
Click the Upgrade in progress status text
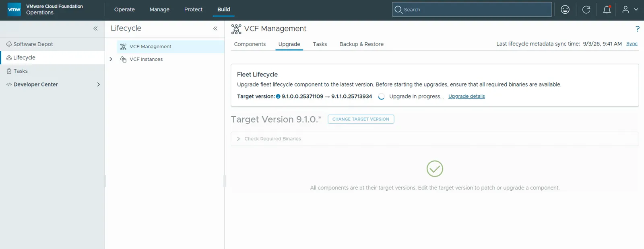tap(417, 97)
